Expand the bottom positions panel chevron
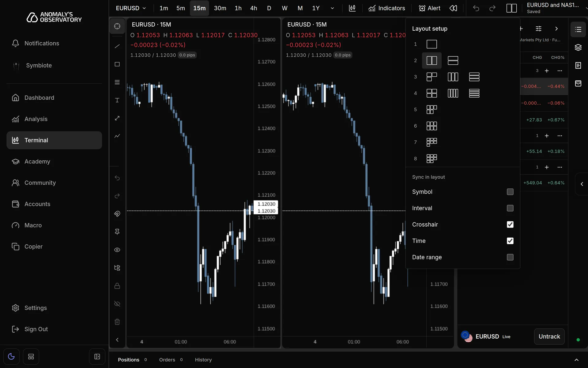 coord(576,360)
